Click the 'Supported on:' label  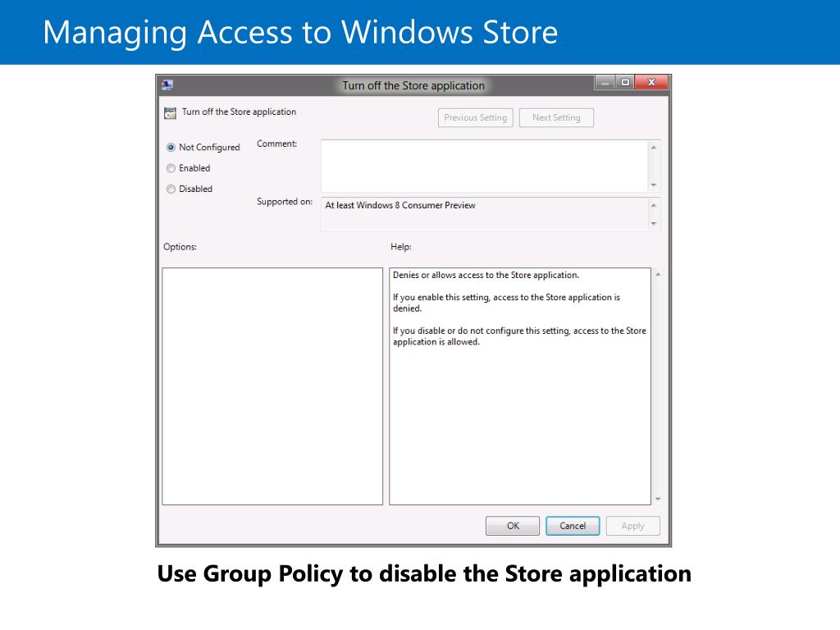(285, 202)
